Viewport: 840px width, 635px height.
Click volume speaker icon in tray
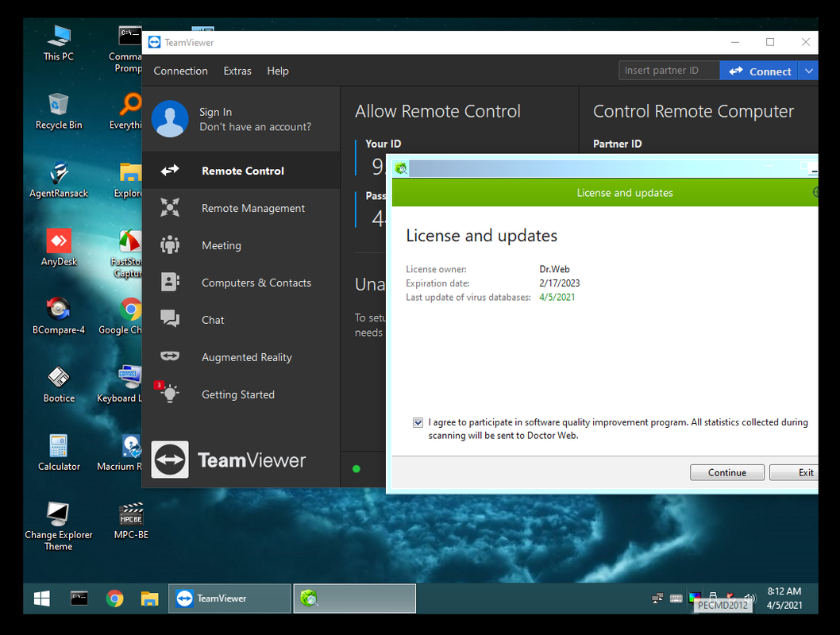[x=750, y=598]
